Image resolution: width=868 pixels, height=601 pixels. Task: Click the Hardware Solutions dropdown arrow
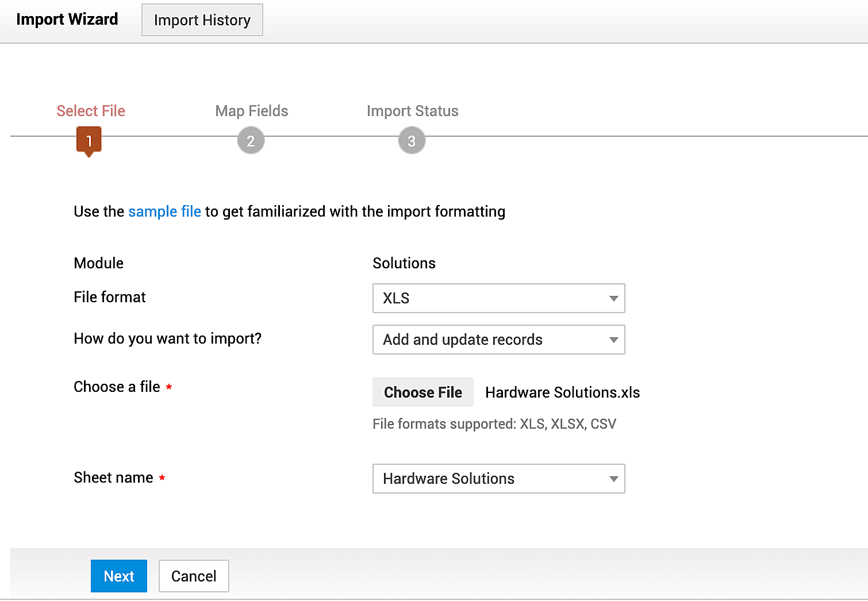[x=613, y=479]
